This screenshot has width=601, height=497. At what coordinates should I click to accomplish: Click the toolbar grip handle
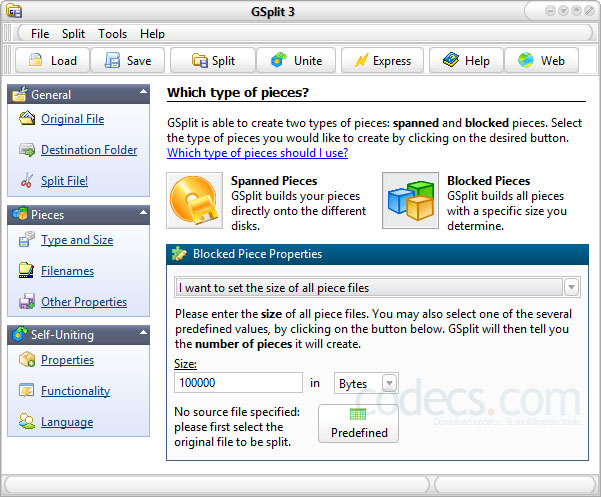point(7,60)
